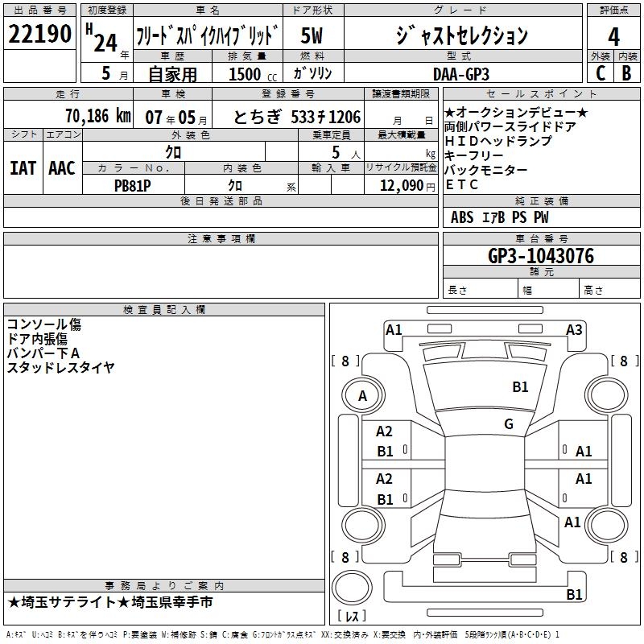Image resolution: width=644 pixels, height=644 pixels.
Task: Click the shift type IAT
Action: pos(23,168)
